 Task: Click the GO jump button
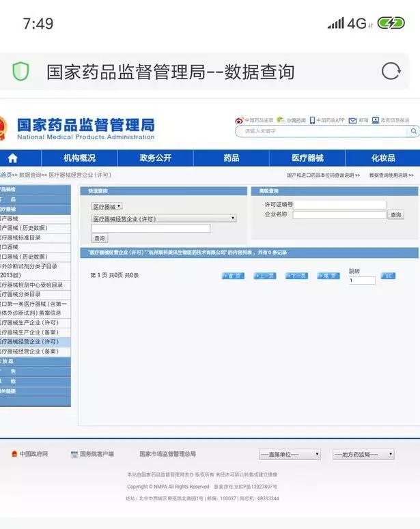pos(388,276)
